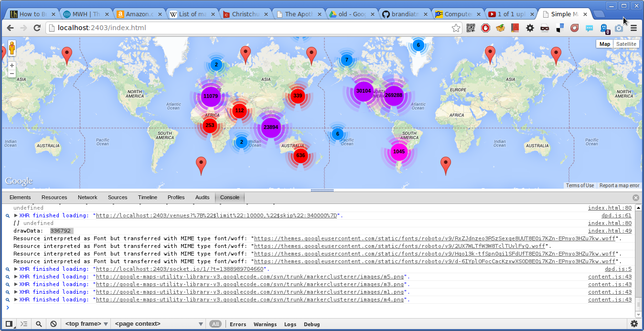The width and height of the screenshot is (644, 331).
Task: Switch to the Christchurch browser tab
Action: 246,14
